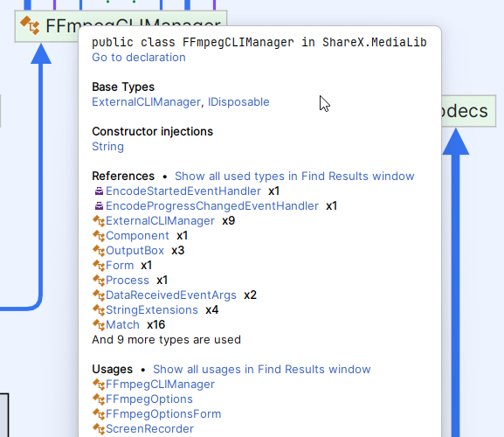Click class icon beside FFmpegOptionsForm
504x437 pixels.
point(99,414)
